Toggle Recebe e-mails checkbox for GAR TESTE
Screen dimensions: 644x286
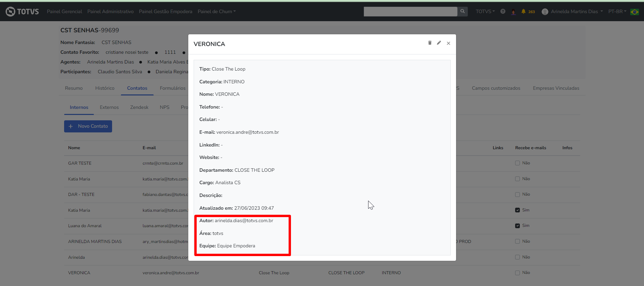517,163
